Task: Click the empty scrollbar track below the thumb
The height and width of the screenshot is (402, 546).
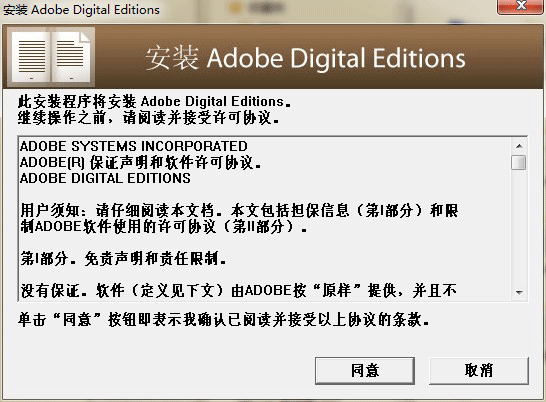Action: [519, 228]
